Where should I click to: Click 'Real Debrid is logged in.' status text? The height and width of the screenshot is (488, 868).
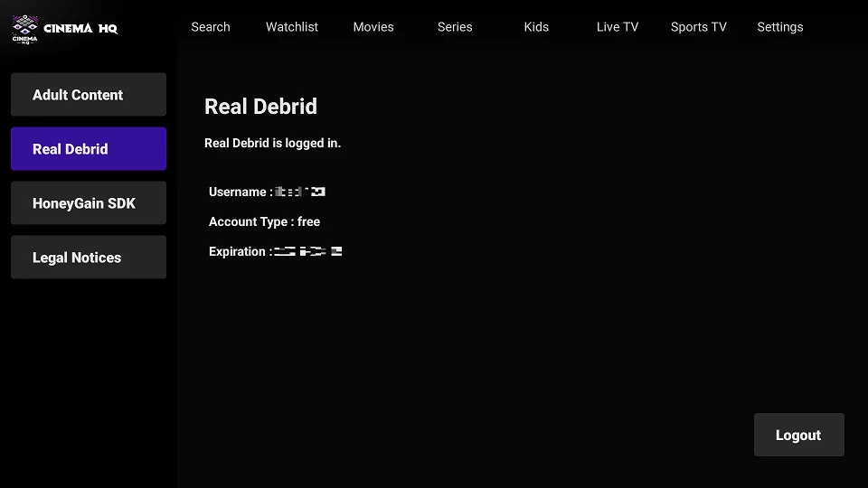[272, 144]
